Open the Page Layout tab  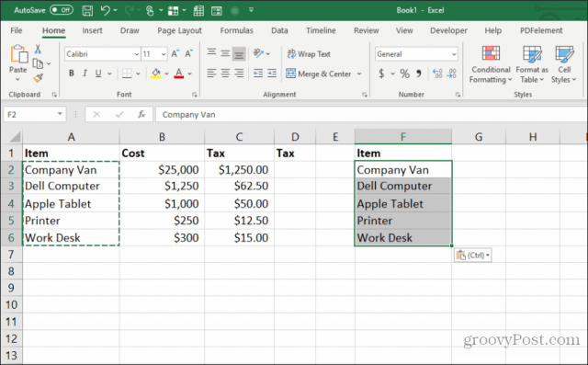point(179,30)
